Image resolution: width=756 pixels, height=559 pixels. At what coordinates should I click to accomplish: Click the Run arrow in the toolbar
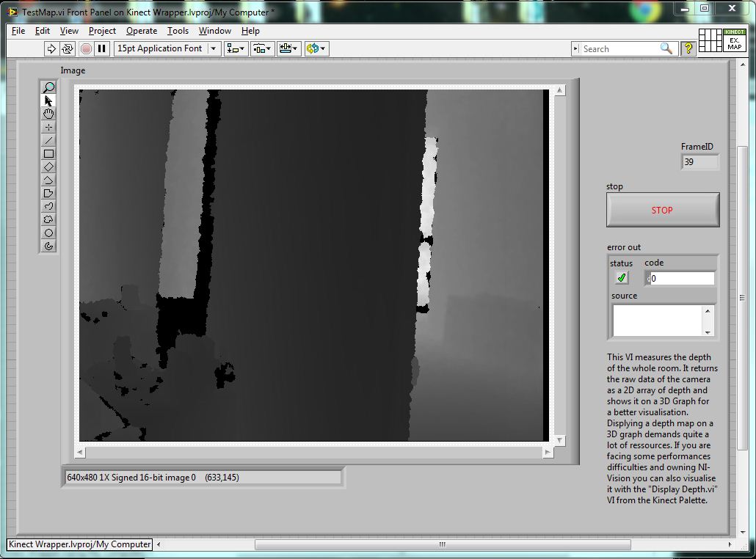(51, 48)
